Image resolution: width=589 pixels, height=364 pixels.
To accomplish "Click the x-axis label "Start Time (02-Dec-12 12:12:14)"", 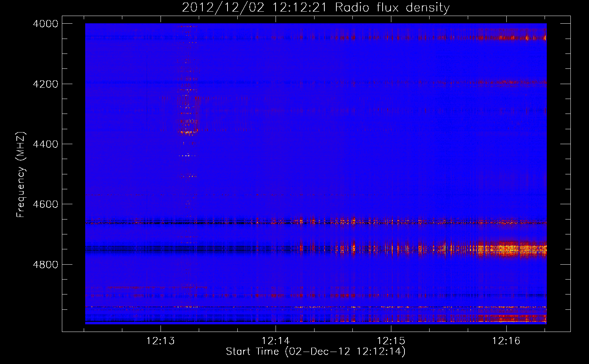I will [316, 352].
